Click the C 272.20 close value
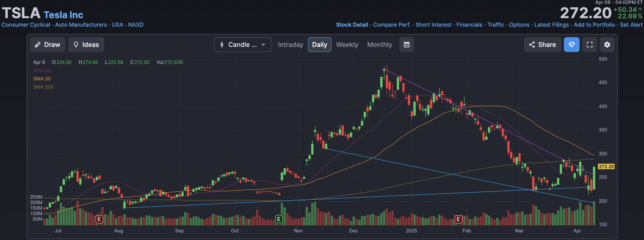Image resolution: width=644 pixels, height=240 pixels. (140, 62)
